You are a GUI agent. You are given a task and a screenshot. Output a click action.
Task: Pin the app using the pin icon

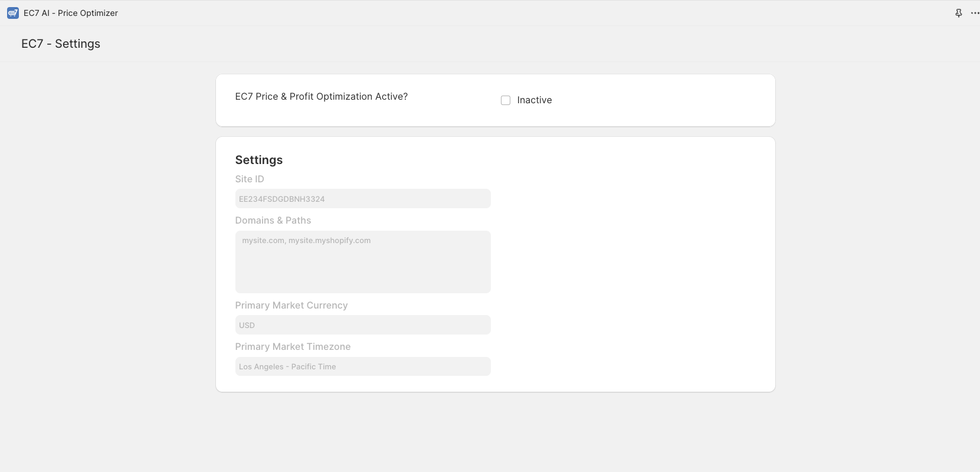pyautogui.click(x=959, y=13)
